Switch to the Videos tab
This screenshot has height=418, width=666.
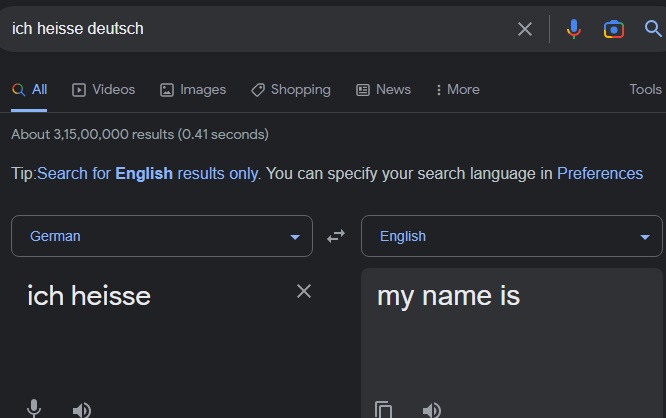[x=104, y=90]
